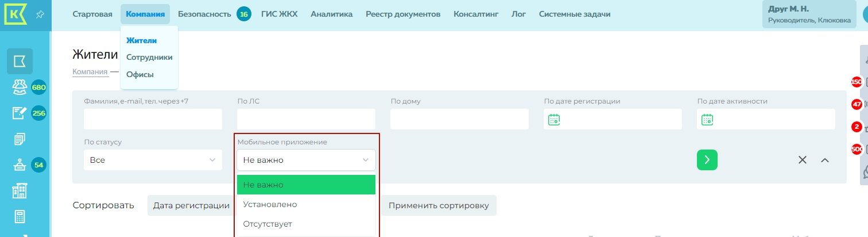Apply filters with green arrow button
Image resolution: width=868 pixels, height=237 pixels.
[707, 160]
